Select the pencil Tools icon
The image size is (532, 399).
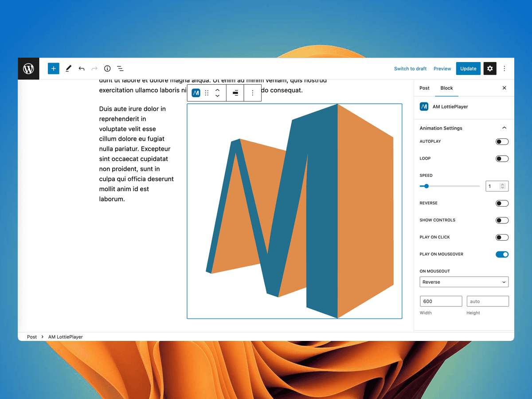click(x=68, y=68)
